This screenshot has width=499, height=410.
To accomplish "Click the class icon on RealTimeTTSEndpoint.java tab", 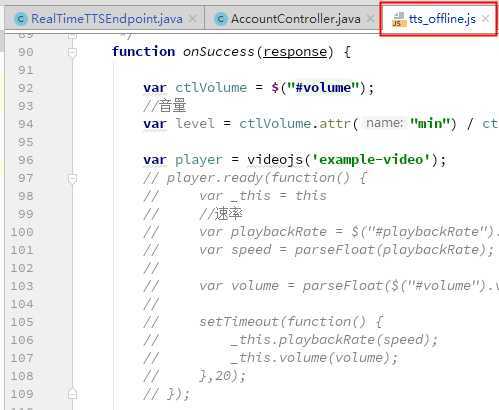I will (x=21, y=19).
